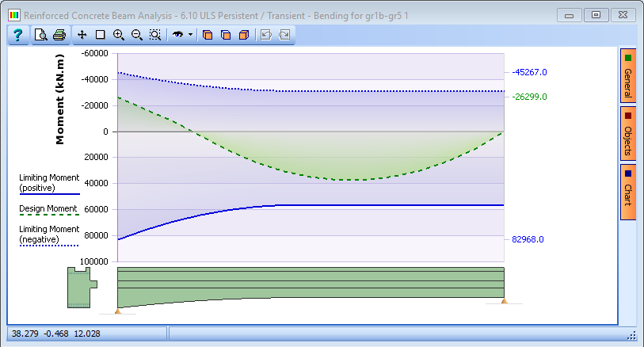Click the 82968.0 value label
The width and height of the screenshot is (644, 347).
tap(528, 239)
